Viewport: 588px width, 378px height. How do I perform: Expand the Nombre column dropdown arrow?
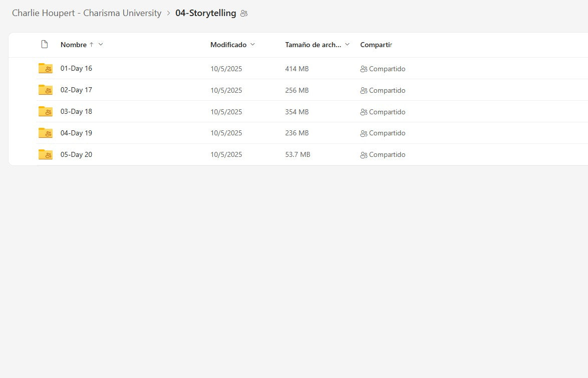(x=101, y=45)
